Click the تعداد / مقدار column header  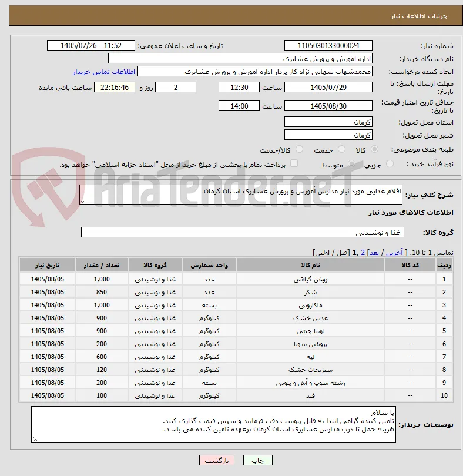[x=102, y=265]
